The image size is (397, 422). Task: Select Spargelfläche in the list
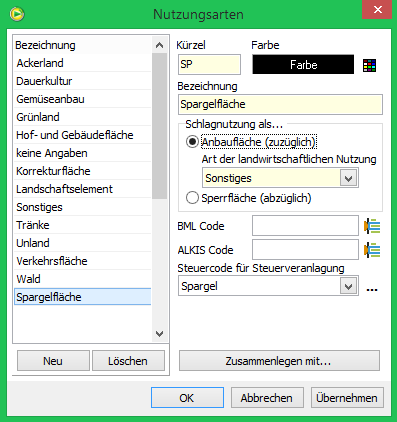[82, 297]
